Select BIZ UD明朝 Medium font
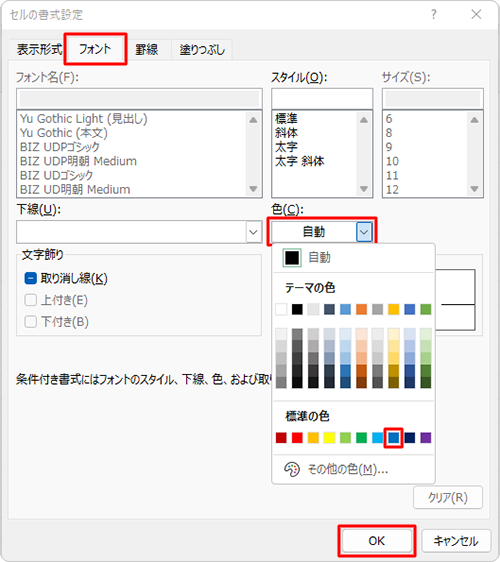The image size is (500, 562). click(x=75, y=189)
